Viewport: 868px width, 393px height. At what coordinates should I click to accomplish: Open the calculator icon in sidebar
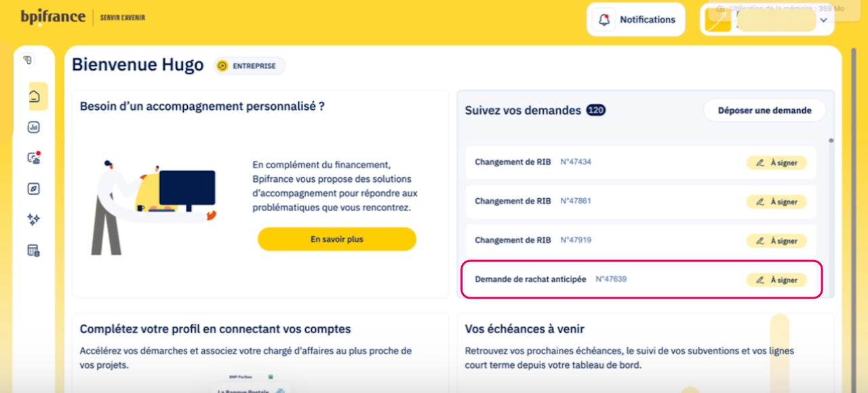[34, 250]
